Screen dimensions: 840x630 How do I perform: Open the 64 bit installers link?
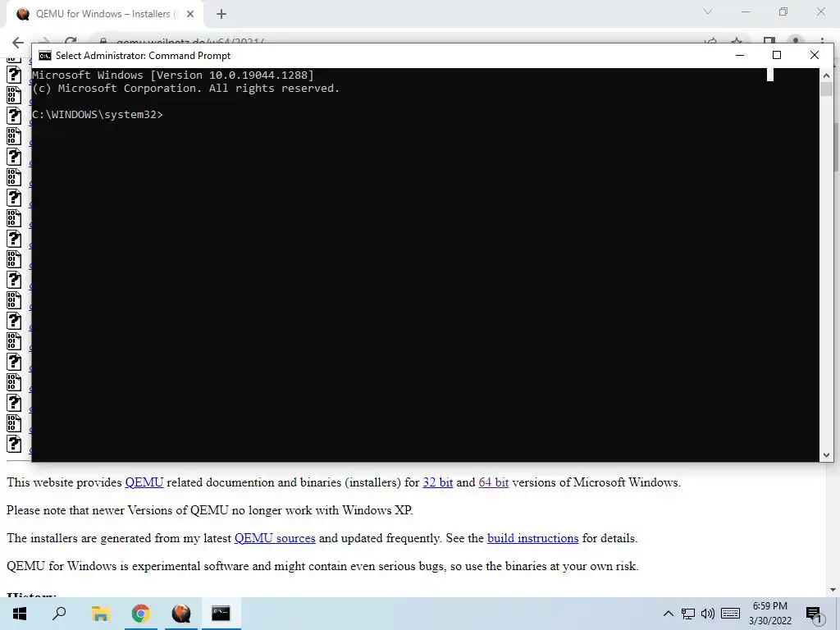(493, 482)
